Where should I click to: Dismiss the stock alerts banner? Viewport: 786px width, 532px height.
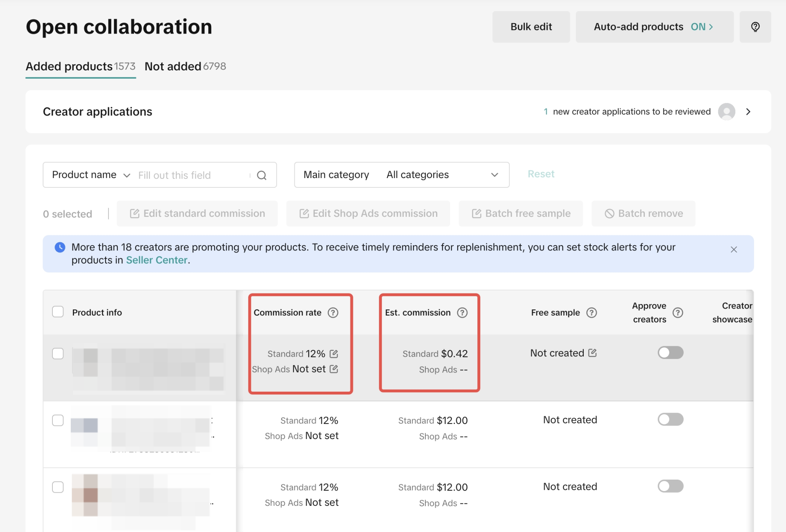[x=734, y=250]
